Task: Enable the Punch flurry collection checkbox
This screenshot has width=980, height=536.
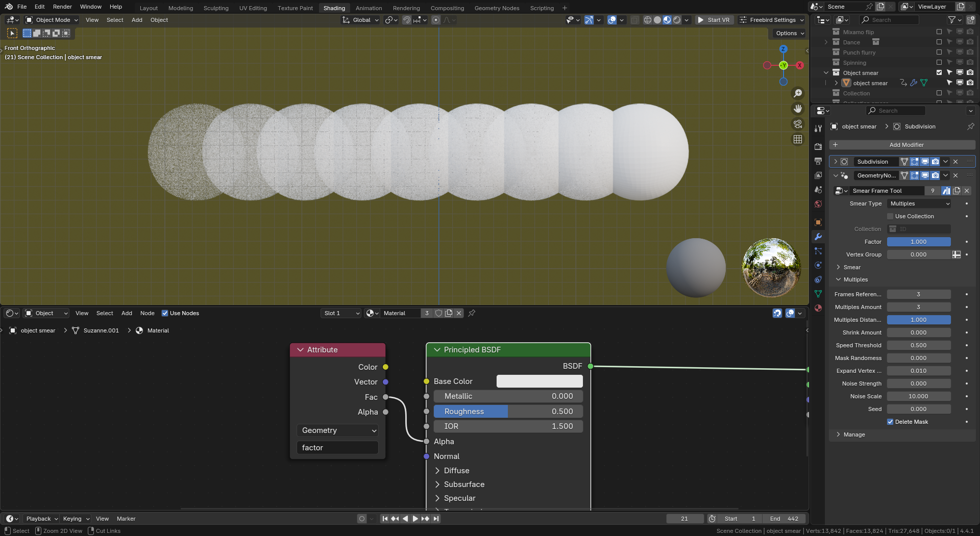Action: (939, 52)
